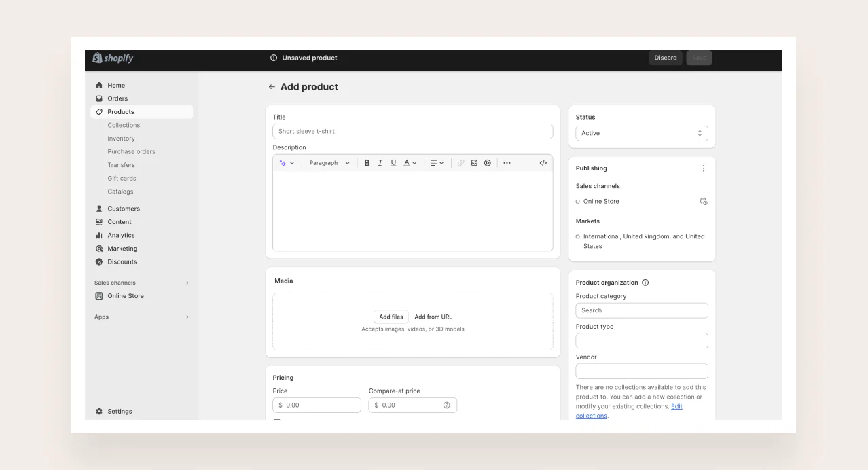Open Inventory in the sidebar
The image size is (868, 470).
pos(121,139)
